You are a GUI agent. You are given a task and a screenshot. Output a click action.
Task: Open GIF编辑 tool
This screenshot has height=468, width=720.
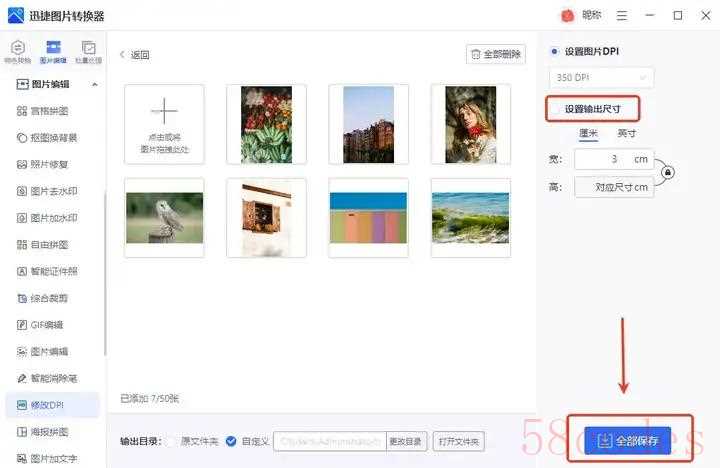tap(40, 325)
